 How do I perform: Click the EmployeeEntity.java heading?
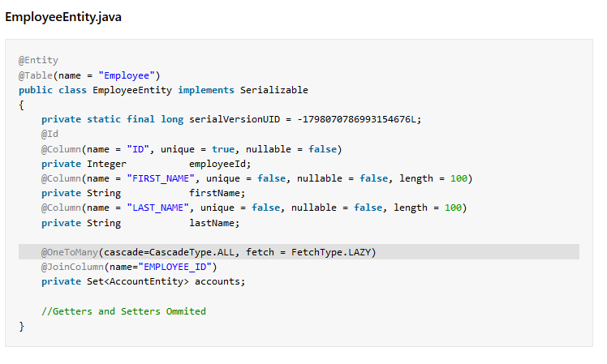click(63, 17)
